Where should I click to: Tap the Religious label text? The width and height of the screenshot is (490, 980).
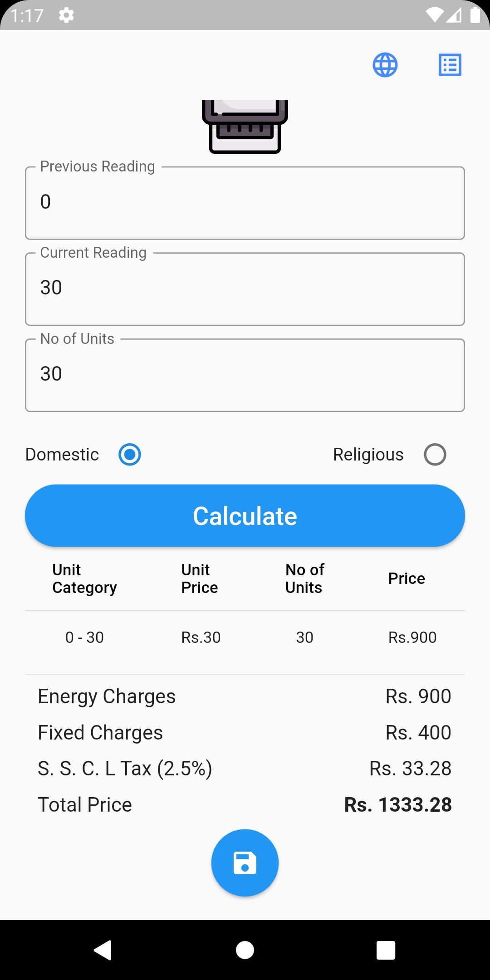click(368, 455)
